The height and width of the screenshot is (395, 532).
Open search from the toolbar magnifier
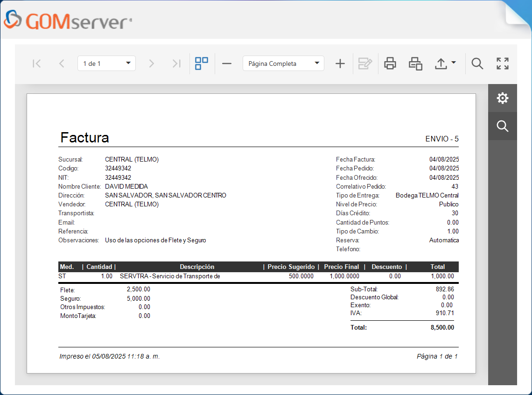tap(477, 63)
